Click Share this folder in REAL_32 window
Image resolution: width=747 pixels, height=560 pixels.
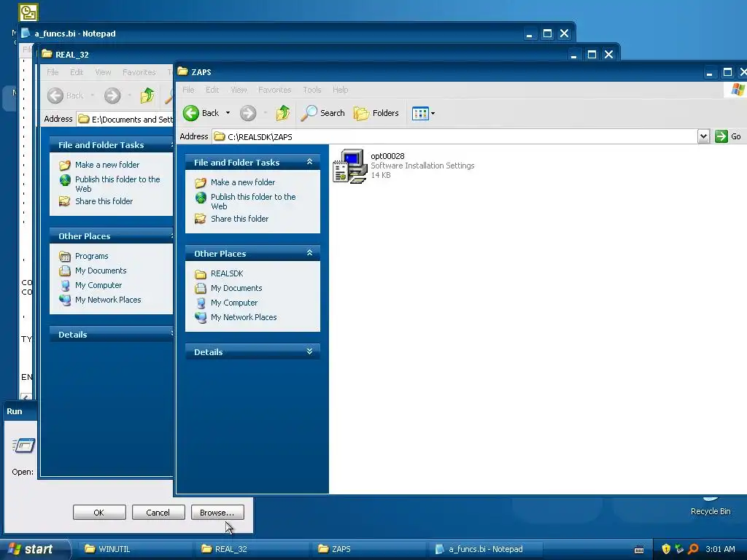(104, 201)
